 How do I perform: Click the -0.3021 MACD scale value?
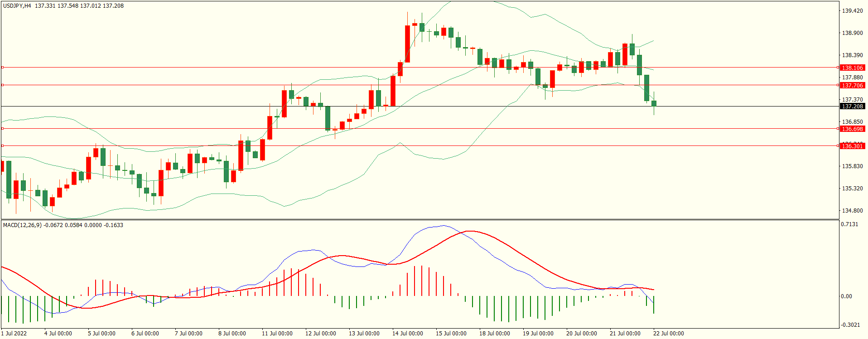click(849, 325)
